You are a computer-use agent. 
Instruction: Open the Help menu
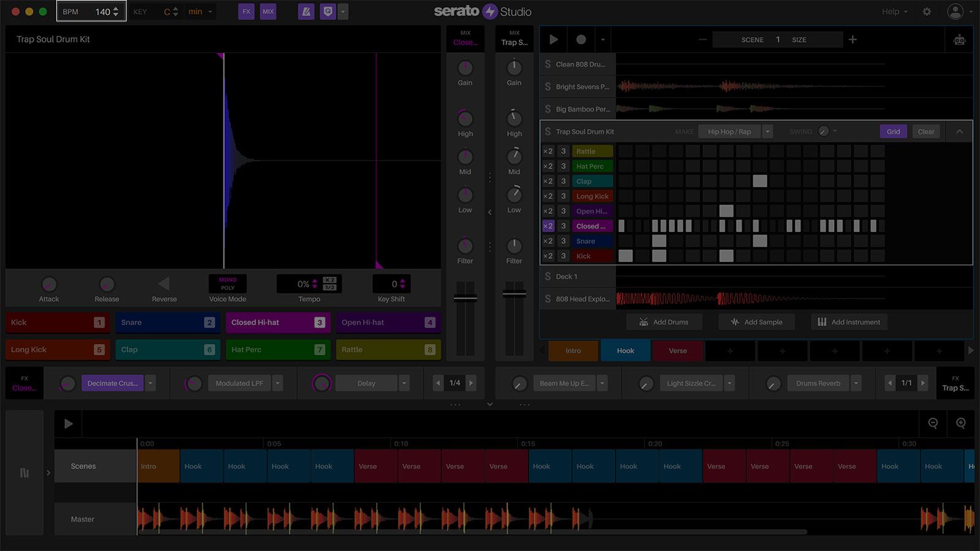(x=895, y=12)
